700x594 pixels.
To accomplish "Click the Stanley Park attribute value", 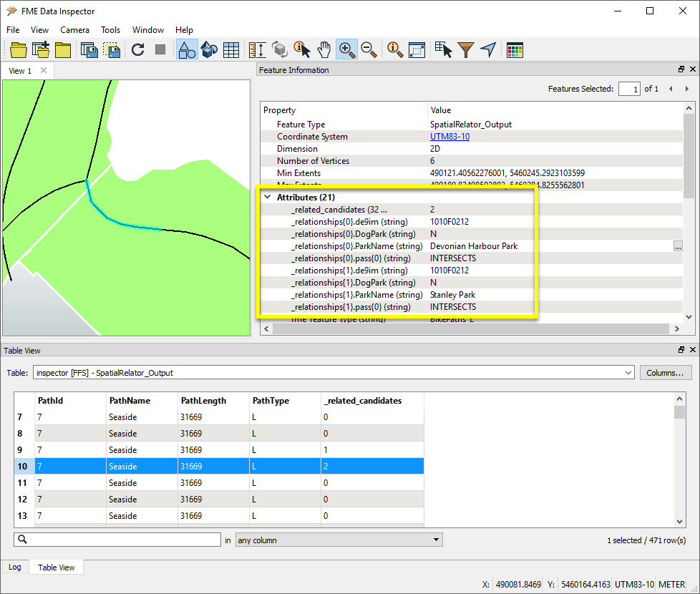I will pyautogui.click(x=452, y=295).
